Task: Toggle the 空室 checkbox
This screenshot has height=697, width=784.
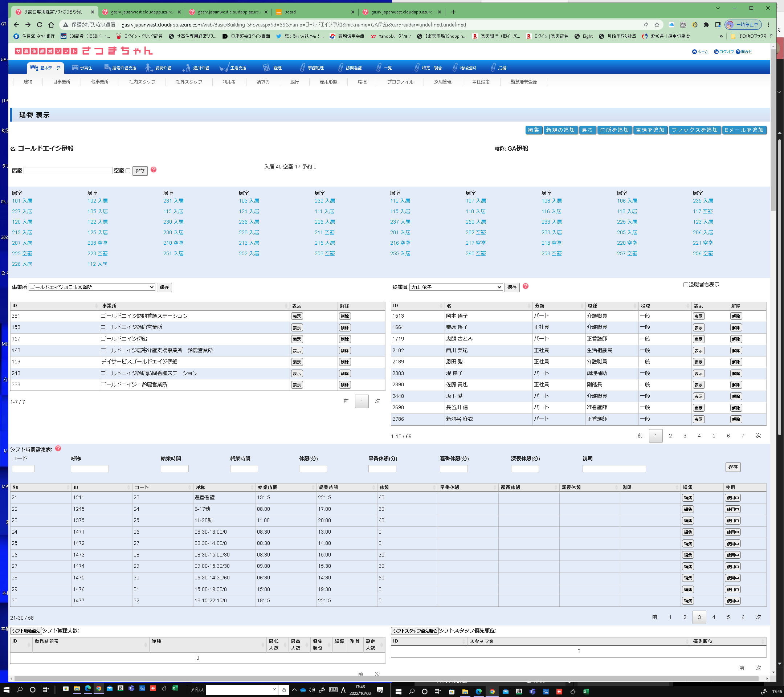Action: (x=128, y=171)
